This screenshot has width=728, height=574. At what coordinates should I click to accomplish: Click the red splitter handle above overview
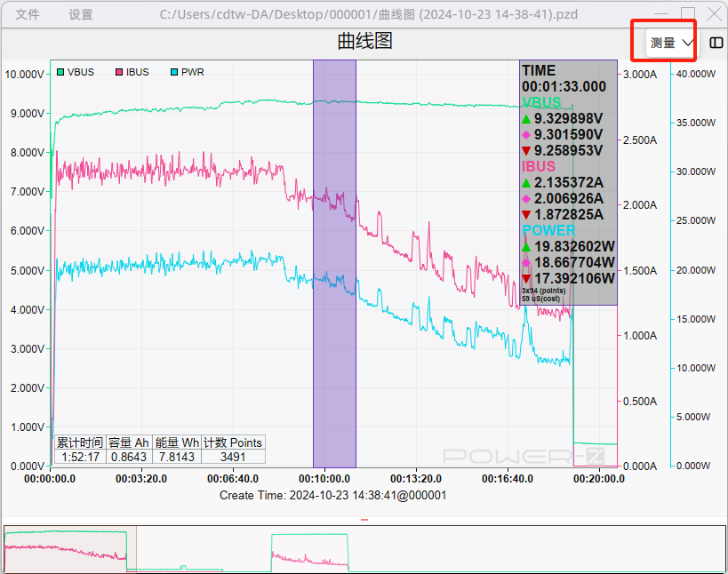(364, 519)
